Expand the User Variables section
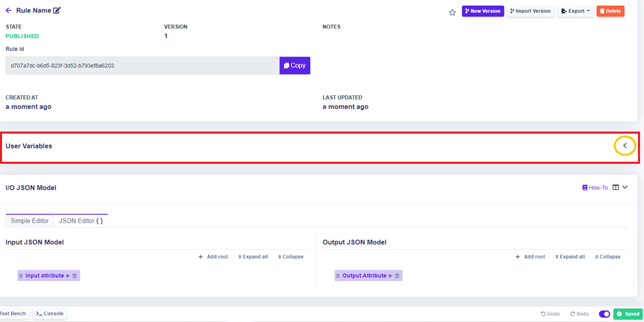This screenshot has width=644, height=322. 625,146
